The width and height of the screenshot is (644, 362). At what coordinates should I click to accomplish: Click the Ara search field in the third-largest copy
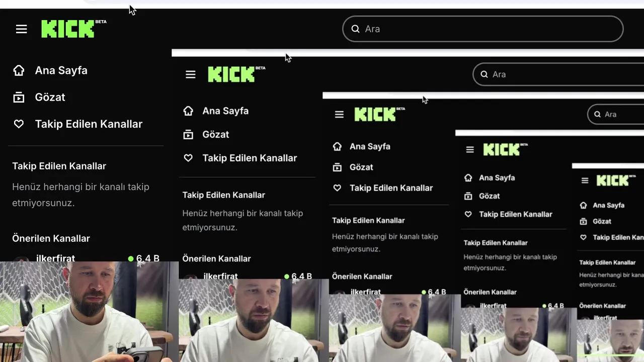[616, 114]
